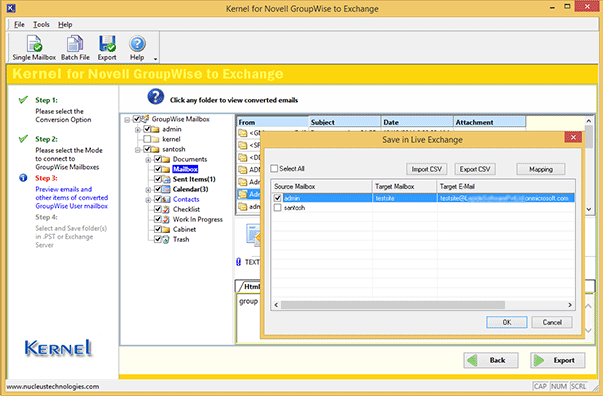Check the kernel mailbox checkbox
This screenshot has height=396, width=603.
point(147,139)
